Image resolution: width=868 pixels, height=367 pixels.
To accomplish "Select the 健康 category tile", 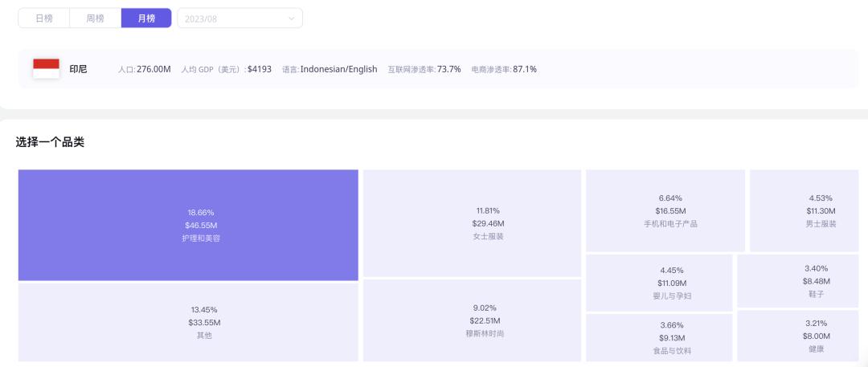I will pyautogui.click(x=798, y=336).
